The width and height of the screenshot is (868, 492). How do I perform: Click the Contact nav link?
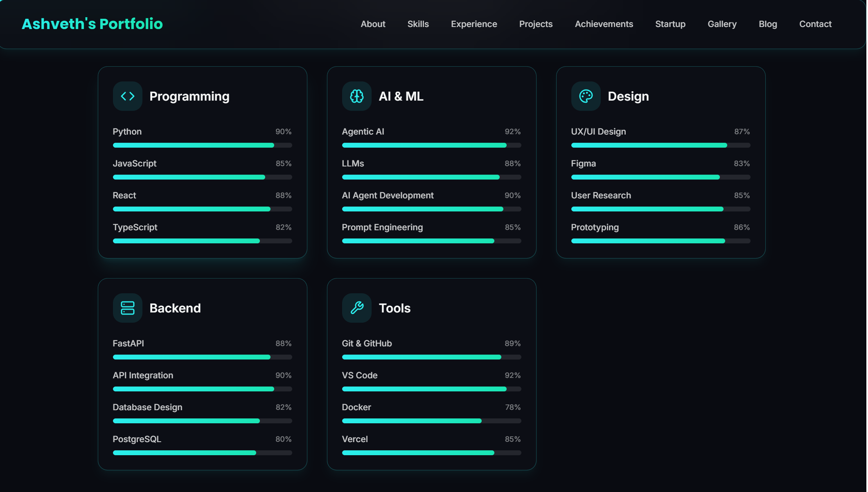point(815,24)
